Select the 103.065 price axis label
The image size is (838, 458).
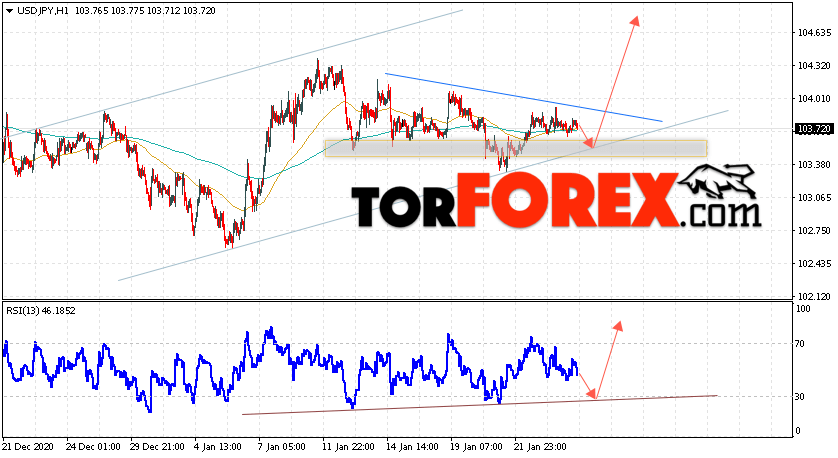813,198
